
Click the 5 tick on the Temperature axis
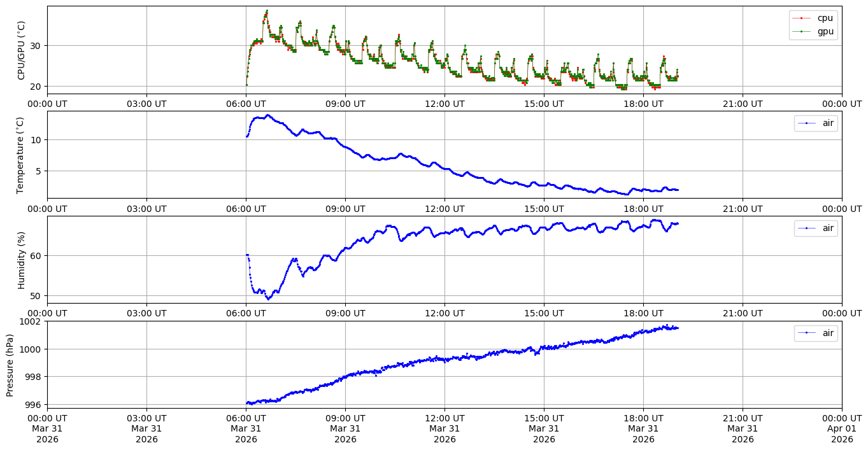pyautogui.click(x=39, y=171)
